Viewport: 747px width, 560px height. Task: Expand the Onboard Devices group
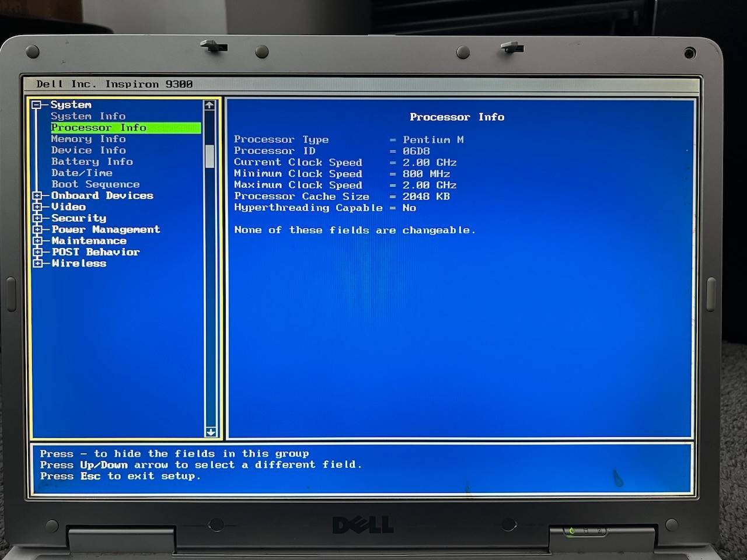click(x=37, y=196)
